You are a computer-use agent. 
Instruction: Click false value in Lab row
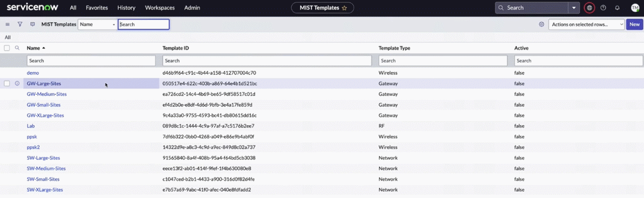point(519,126)
